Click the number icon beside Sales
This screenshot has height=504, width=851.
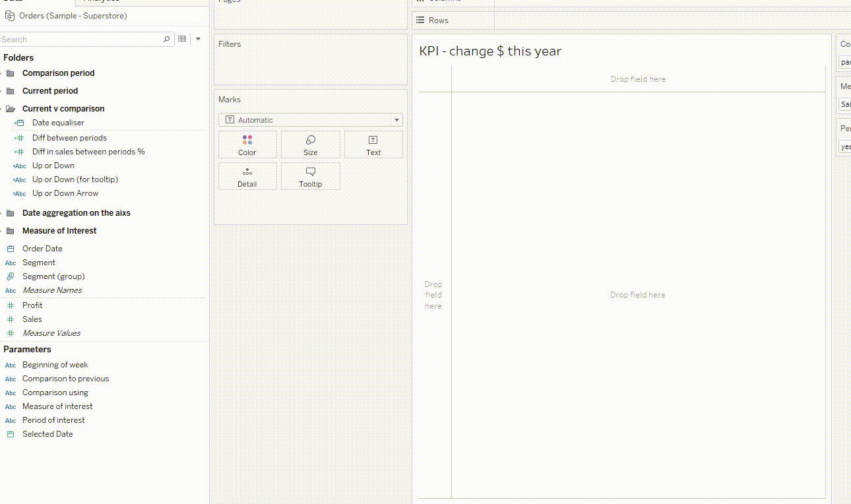click(11, 319)
